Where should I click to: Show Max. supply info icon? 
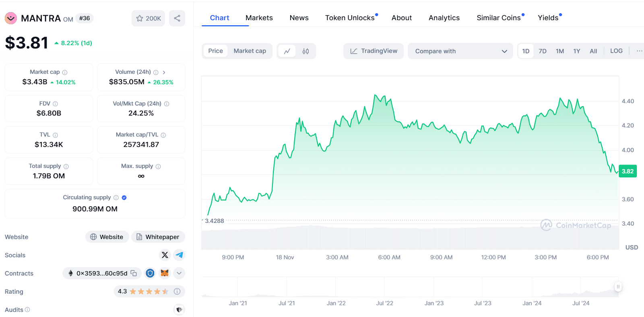click(x=158, y=167)
